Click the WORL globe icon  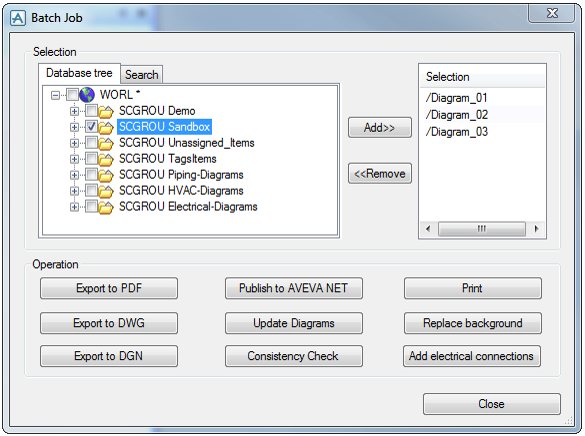point(87,95)
